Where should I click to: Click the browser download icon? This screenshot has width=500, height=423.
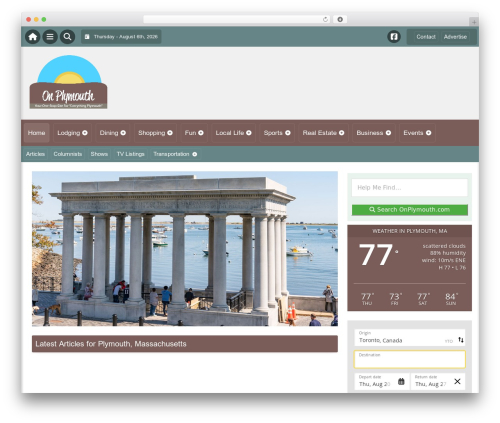click(x=340, y=19)
